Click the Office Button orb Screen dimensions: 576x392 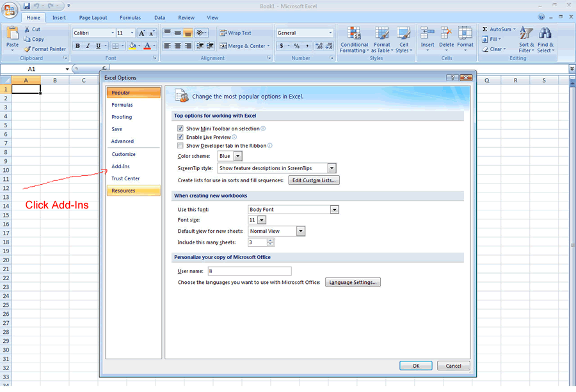point(10,10)
